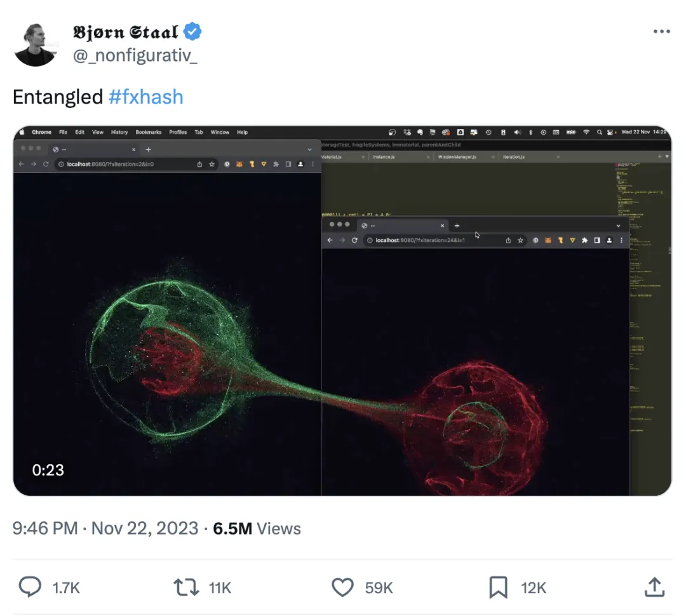Open Bjørn Staal's profile avatar
This screenshot has height=616, width=686.
point(36,44)
